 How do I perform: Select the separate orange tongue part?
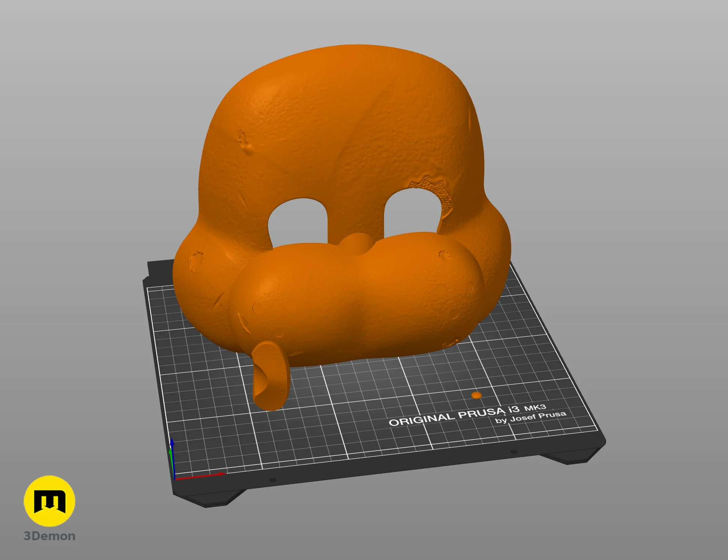point(271,376)
